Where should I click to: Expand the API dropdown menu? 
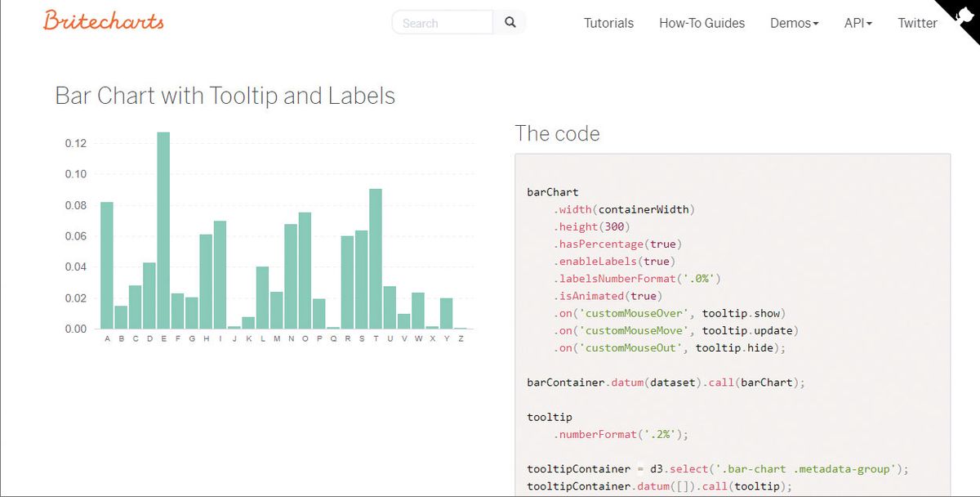pos(857,23)
